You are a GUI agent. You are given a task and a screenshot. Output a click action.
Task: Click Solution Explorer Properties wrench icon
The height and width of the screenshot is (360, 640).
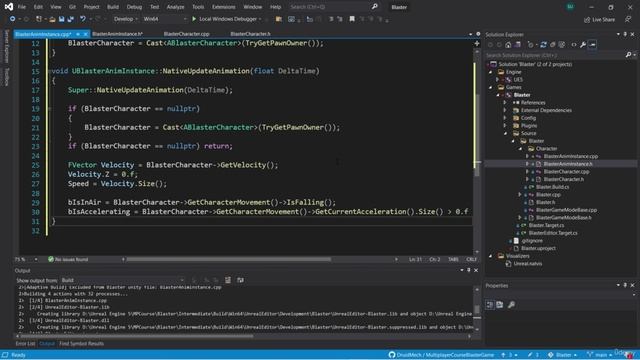(x=583, y=45)
